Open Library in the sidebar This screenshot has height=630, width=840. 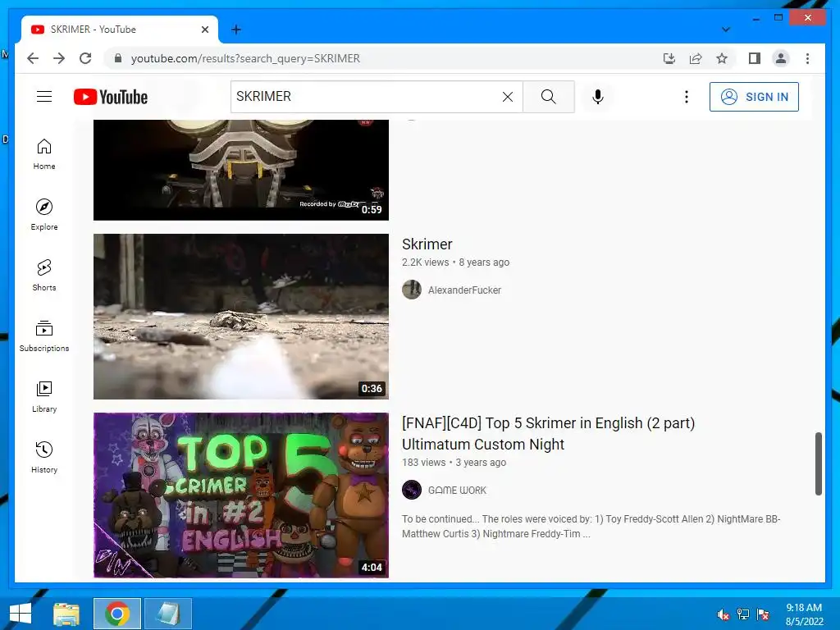pyautogui.click(x=44, y=396)
